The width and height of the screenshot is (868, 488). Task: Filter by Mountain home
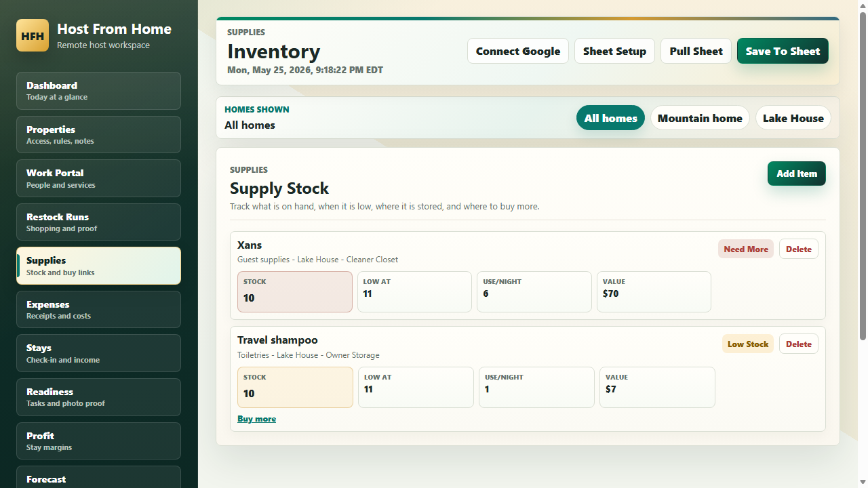tap(700, 118)
